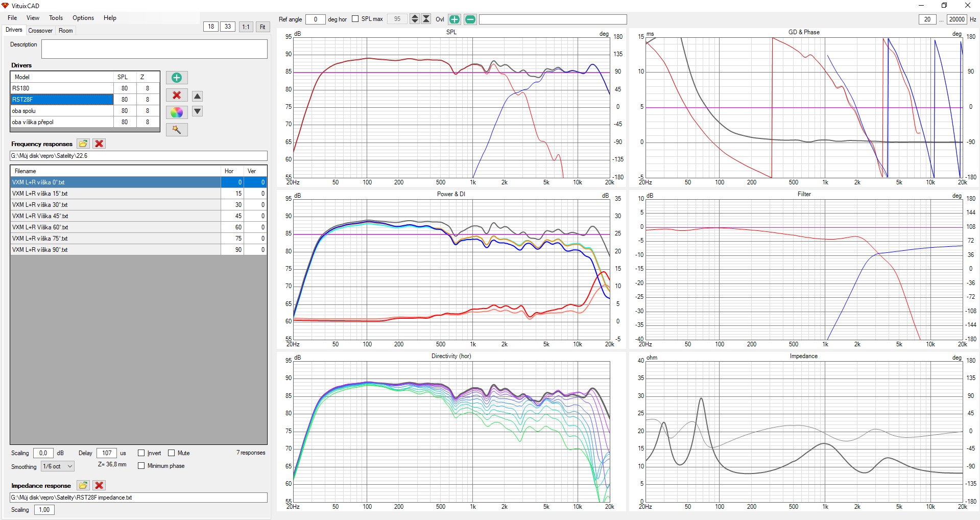Click the width field showing 18
980x520 pixels.
click(211, 27)
